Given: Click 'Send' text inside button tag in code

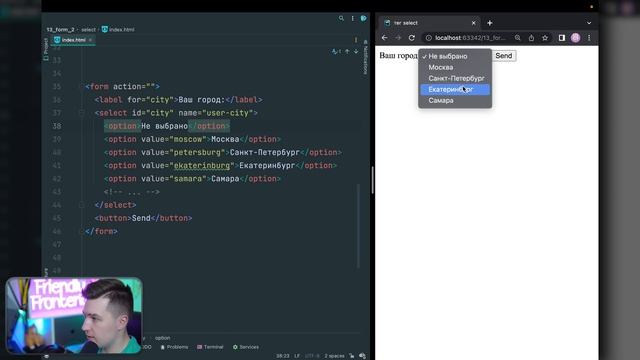Looking at the screenshot, I should pyautogui.click(x=141, y=218).
